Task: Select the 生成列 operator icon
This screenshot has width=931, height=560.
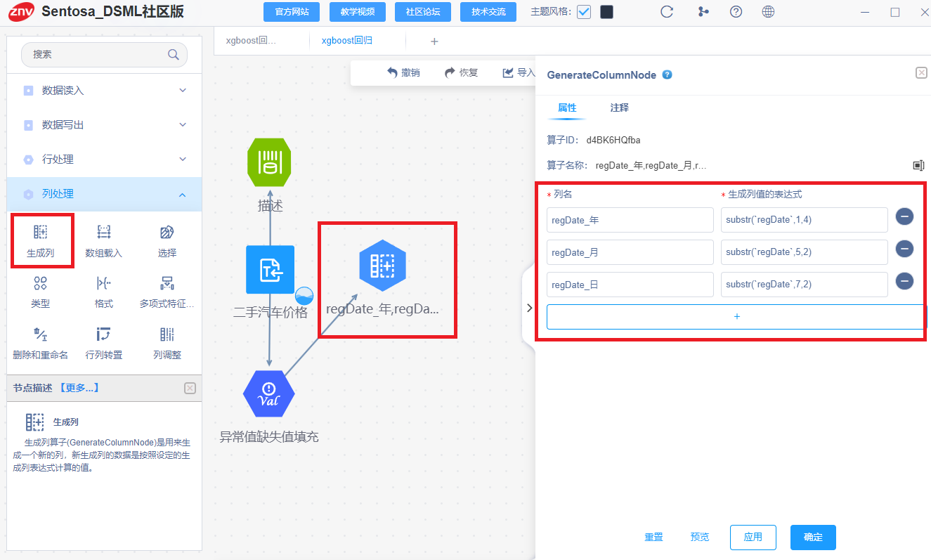Action: tap(41, 232)
